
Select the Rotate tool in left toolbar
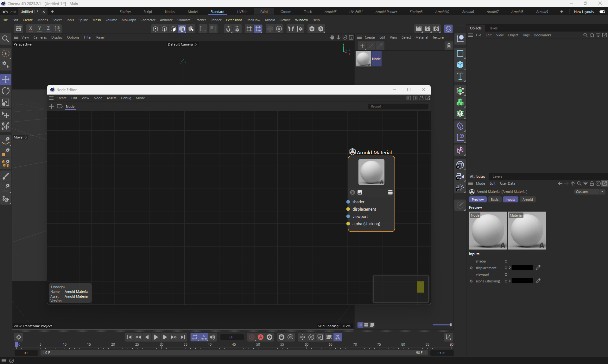[x=6, y=91]
